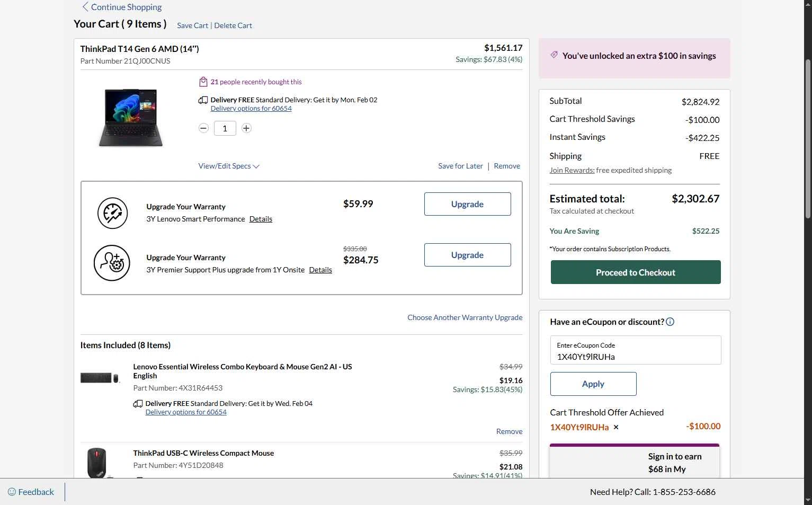The image size is (812, 505).
Task: Click the Estimated total $2,302.67 amount
Action: [x=695, y=199]
